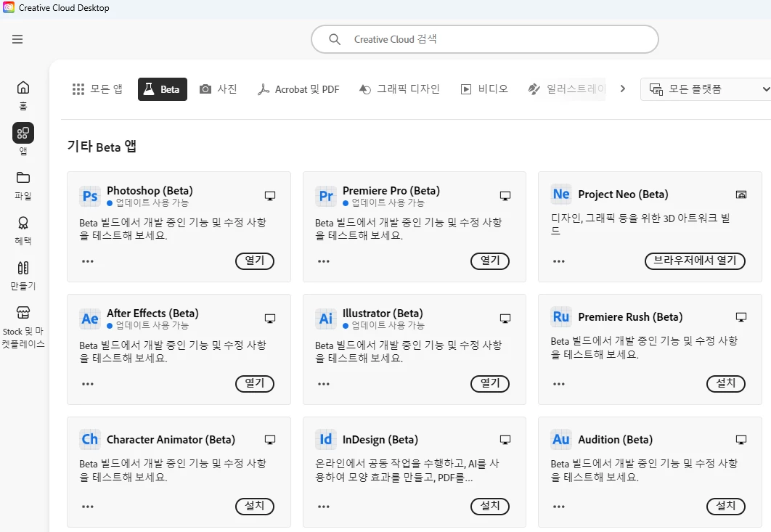Install Premiere Rush (Beta) with 설치
Screen dimensions: 771x532
pos(726,383)
